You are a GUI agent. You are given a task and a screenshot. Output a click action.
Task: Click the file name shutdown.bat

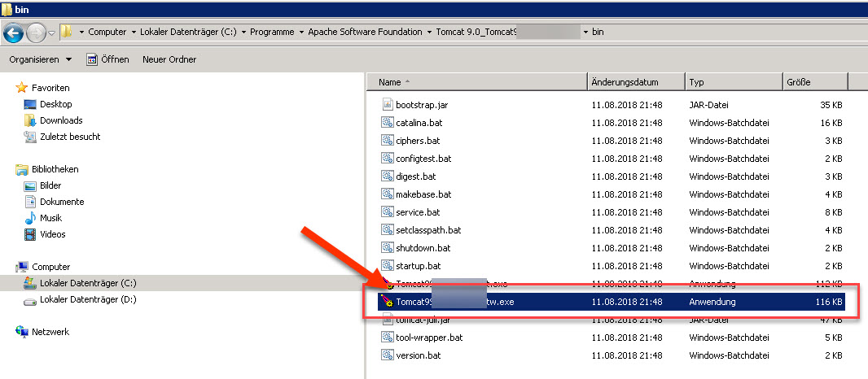[423, 248]
